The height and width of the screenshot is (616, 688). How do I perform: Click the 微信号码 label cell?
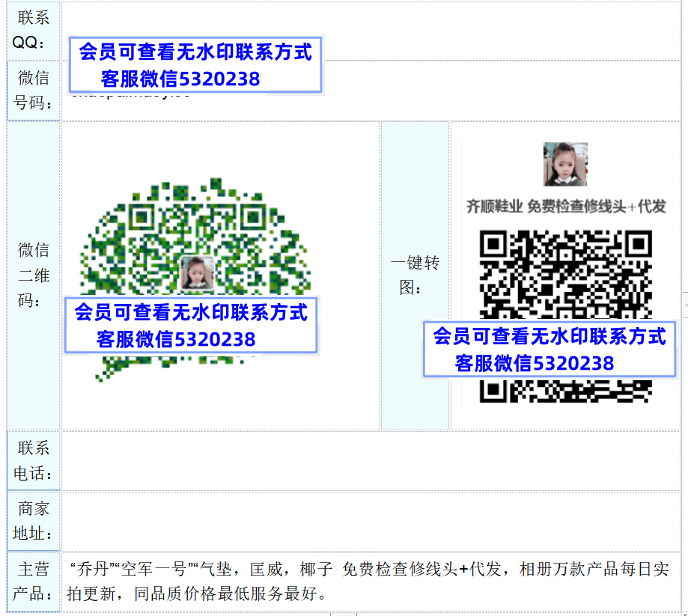(x=34, y=91)
